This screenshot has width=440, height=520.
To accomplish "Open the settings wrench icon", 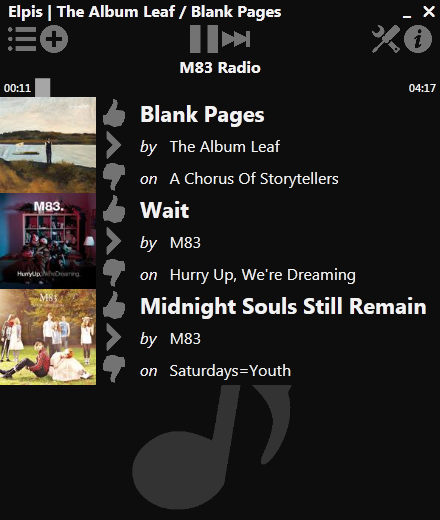I will pos(386,39).
